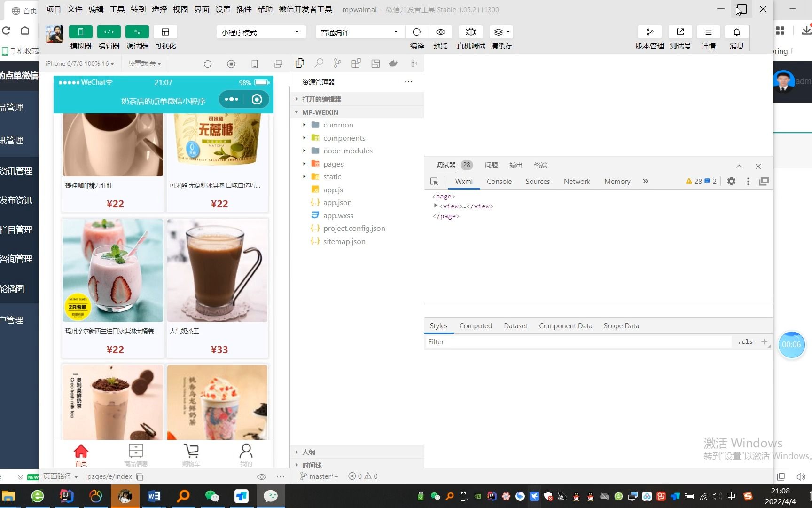Click the clear cache (清缓存) layers icon

click(x=501, y=32)
